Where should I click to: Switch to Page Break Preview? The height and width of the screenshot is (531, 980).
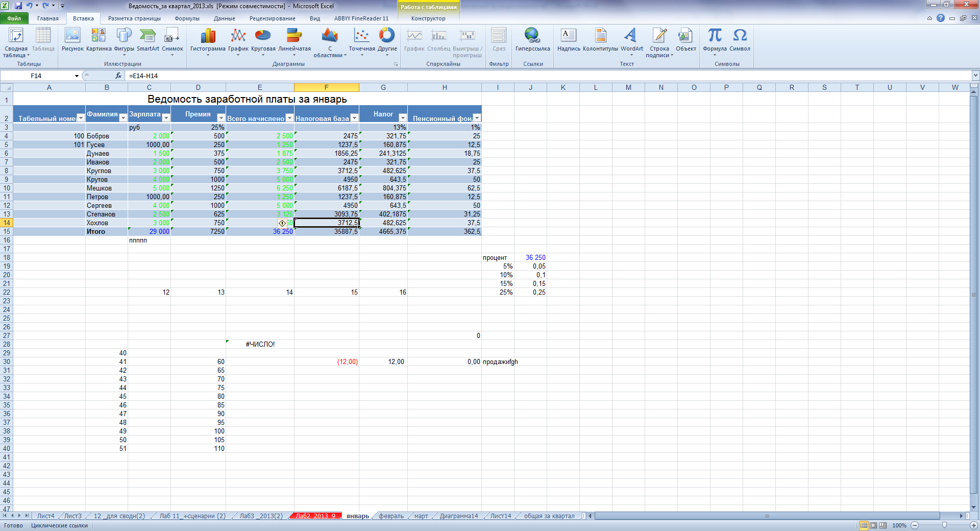883,525
